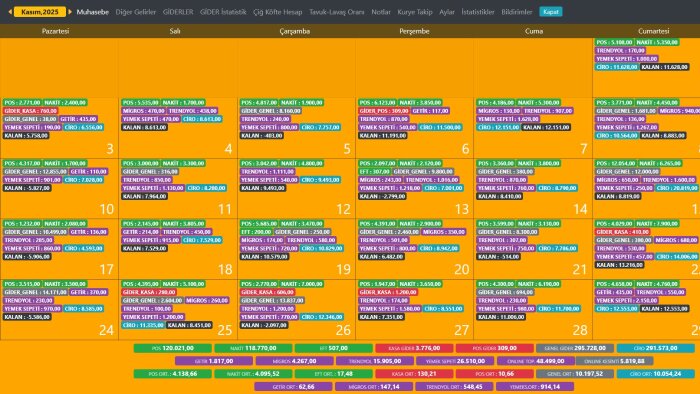Viewport: 700px width, 394px height.
Task: Open Kurye Takip section
Action: (x=415, y=12)
